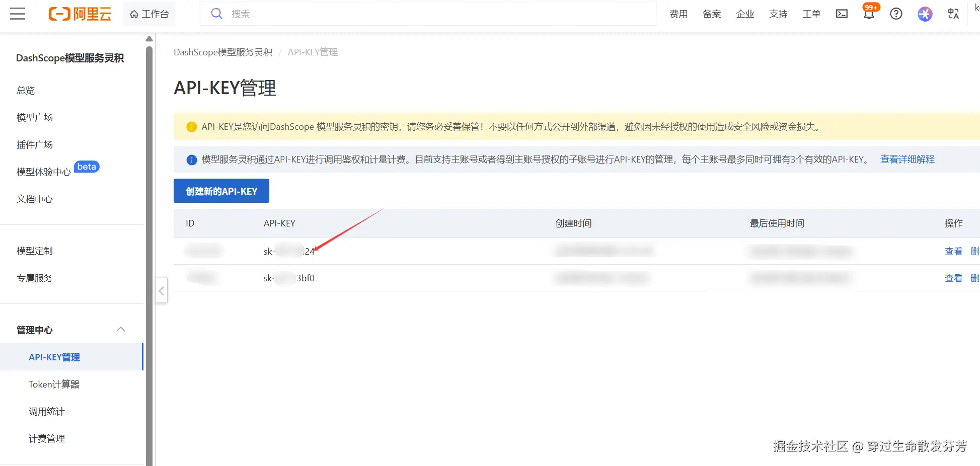
Task: Open the Cloud Shell terminal icon
Action: click(x=842, y=14)
